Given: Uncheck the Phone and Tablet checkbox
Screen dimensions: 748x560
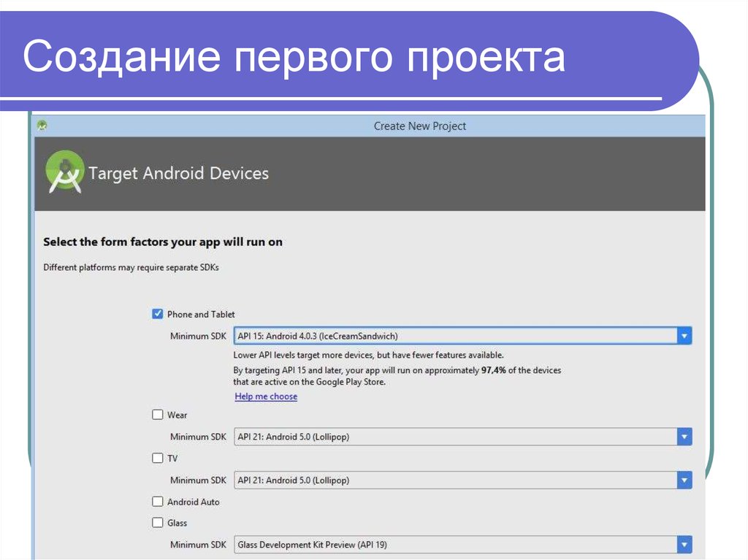Looking at the screenshot, I should (158, 314).
